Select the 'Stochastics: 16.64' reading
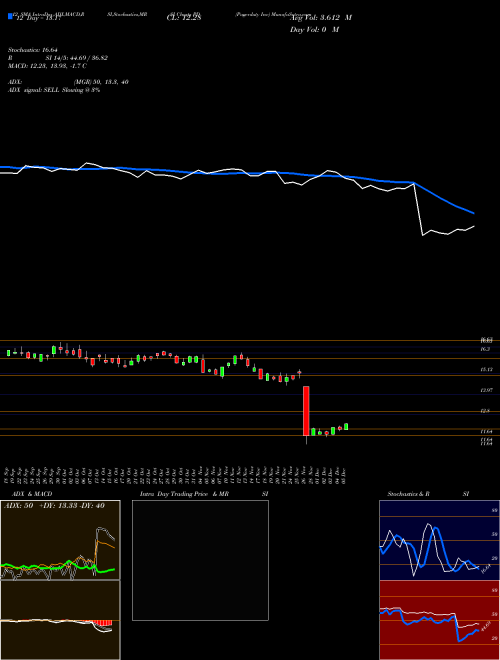The image size is (500, 660). click(33, 50)
